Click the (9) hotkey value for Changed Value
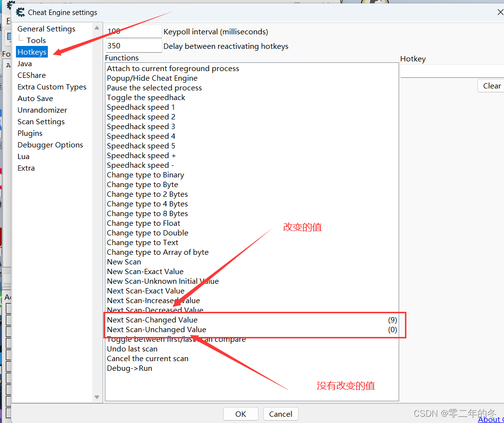Screen dimensions: 504x423 [392, 320]
